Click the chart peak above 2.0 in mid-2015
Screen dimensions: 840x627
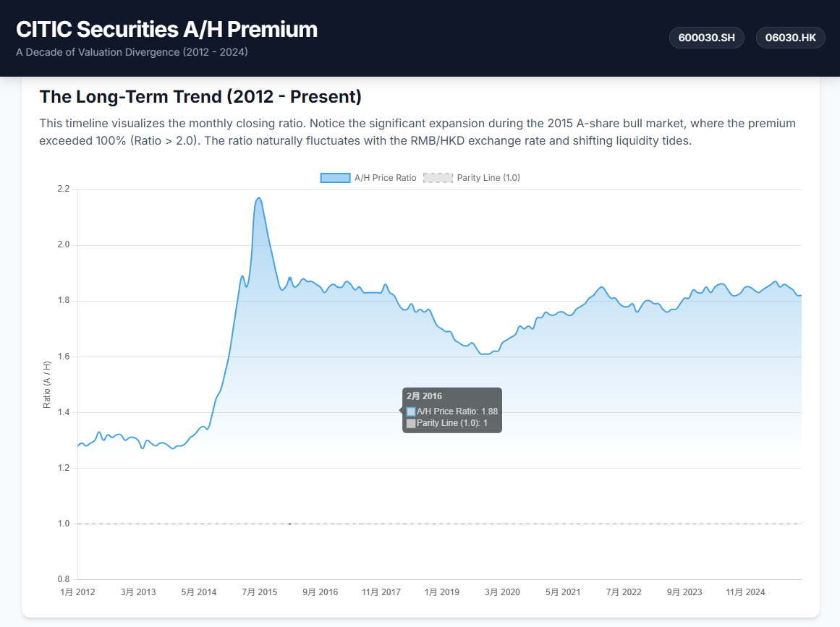point(258,197)
